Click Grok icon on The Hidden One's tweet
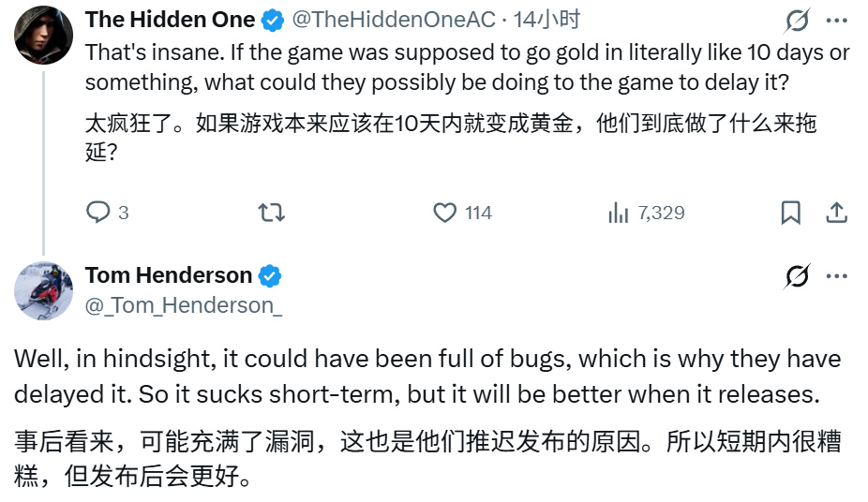The height and width of the screenshot is (502, 868). (798, 20)
